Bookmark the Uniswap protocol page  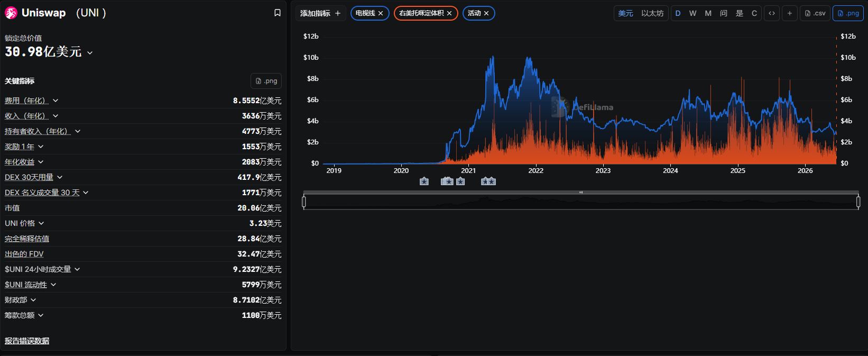pos(277,13)
